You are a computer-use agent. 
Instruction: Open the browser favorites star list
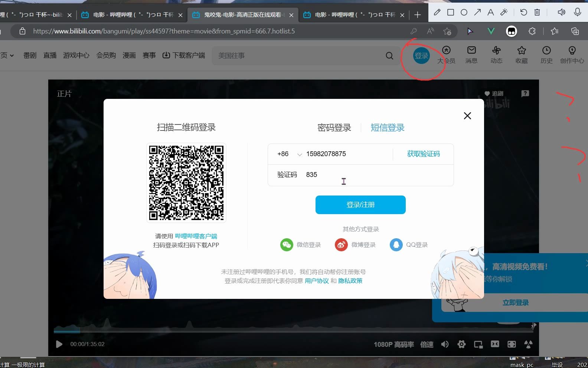point(555,31)
